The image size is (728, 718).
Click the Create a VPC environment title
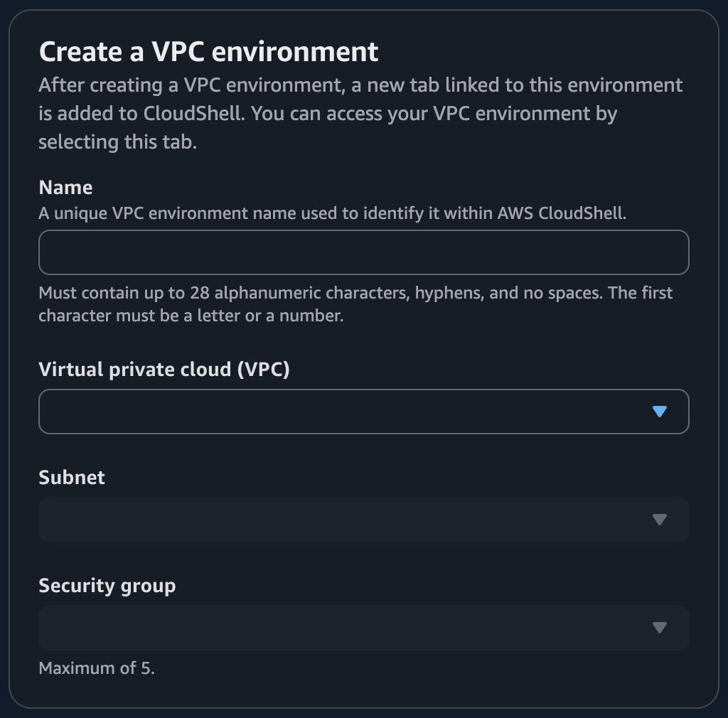click(209, 51)
